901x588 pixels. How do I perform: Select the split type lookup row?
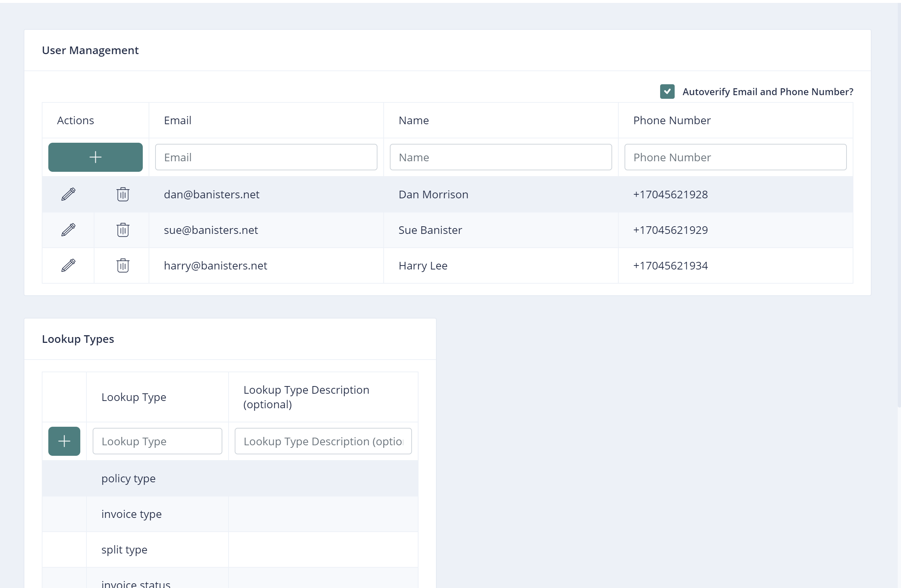[124, 550]
